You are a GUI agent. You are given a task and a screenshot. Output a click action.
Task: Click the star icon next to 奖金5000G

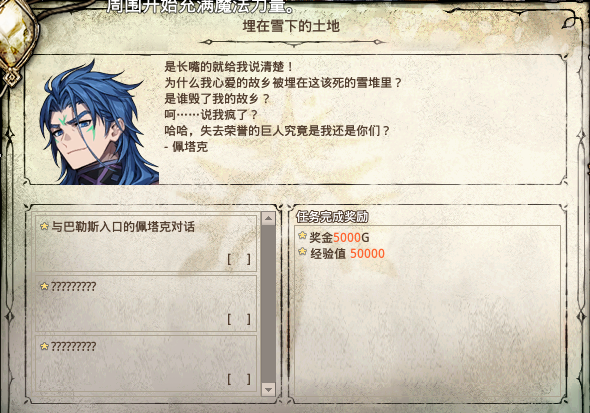click(x=303, y=235)
